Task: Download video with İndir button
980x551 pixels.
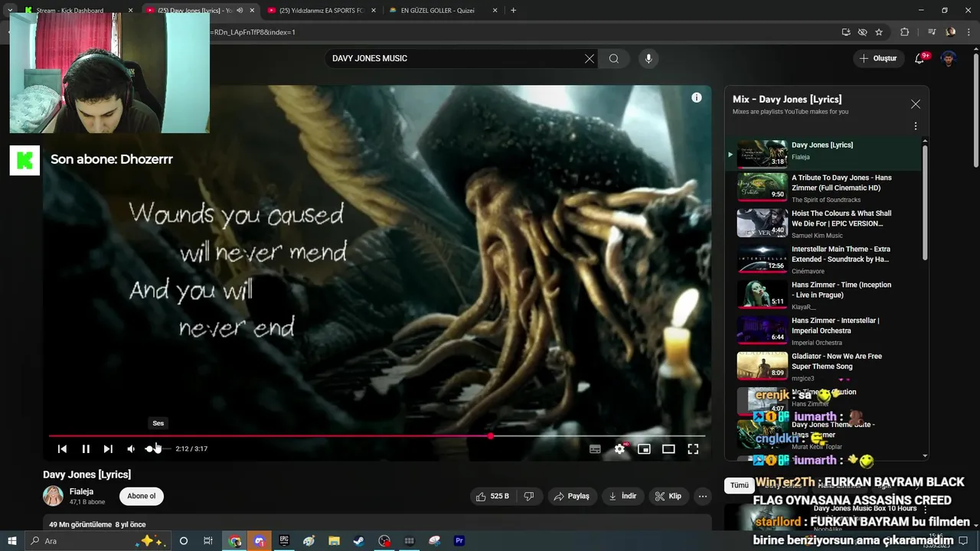Action: coord(622,497)
